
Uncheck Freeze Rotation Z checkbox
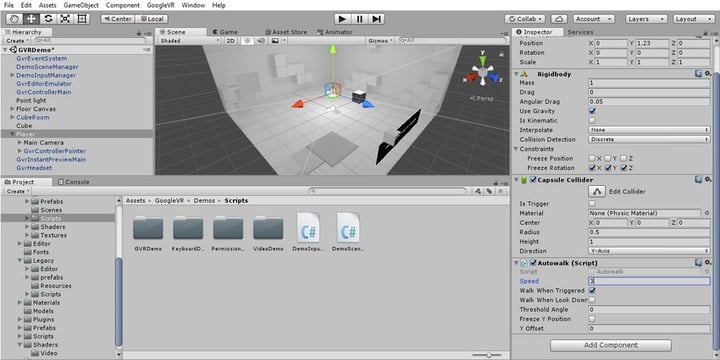(x=623, y=168)
